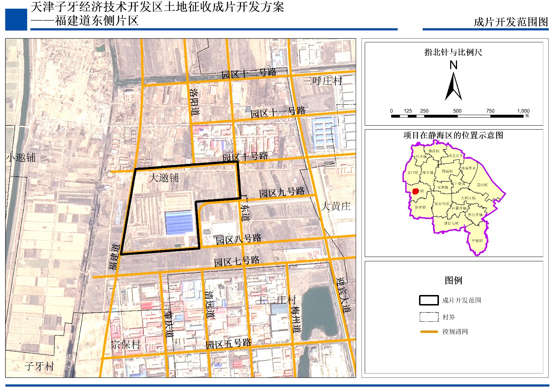Select the black 成片开发范围 legend box
The image size is (554, 392).
tap(429, 300)
